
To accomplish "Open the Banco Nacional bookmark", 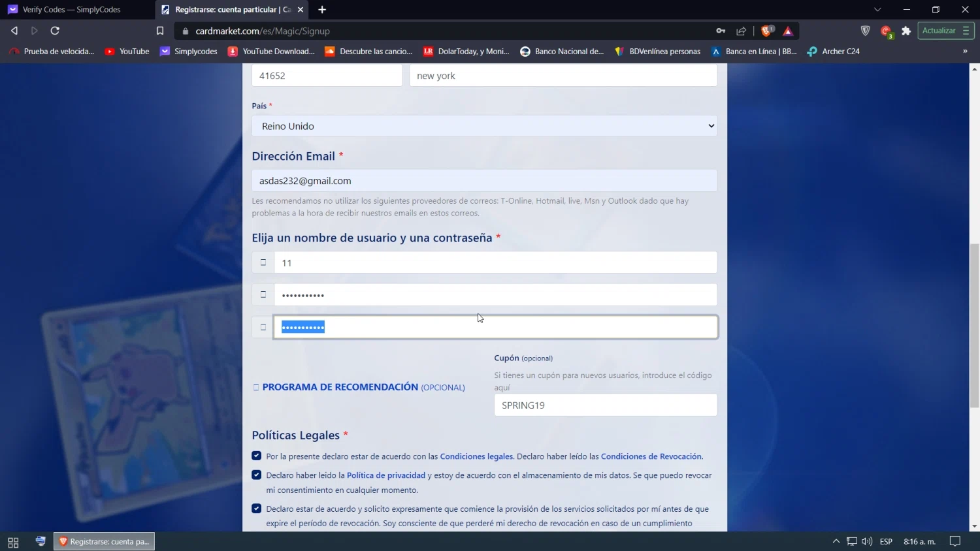I will coord(563,51).
